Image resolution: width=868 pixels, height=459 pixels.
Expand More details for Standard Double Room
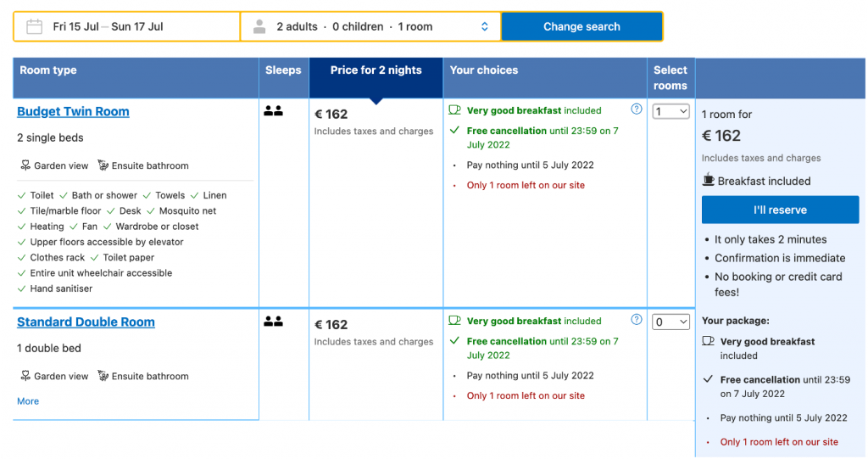pyautogui.click(x=28, y=401)
